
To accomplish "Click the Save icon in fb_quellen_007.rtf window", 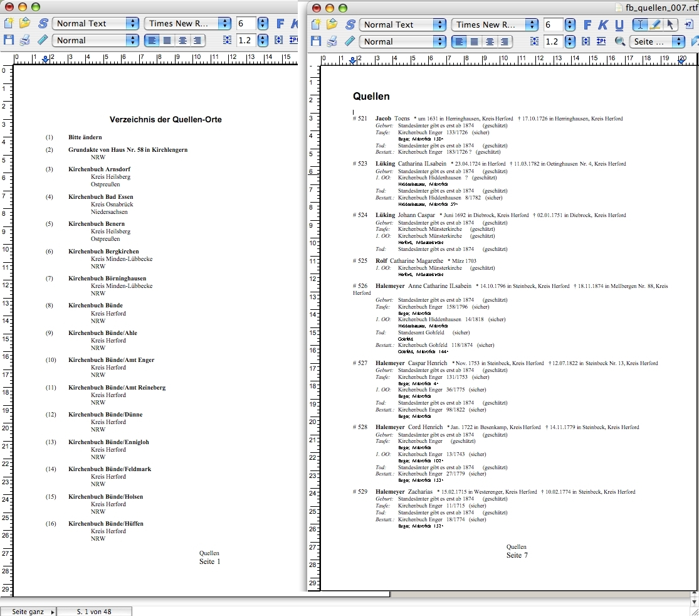I will 316,41.
